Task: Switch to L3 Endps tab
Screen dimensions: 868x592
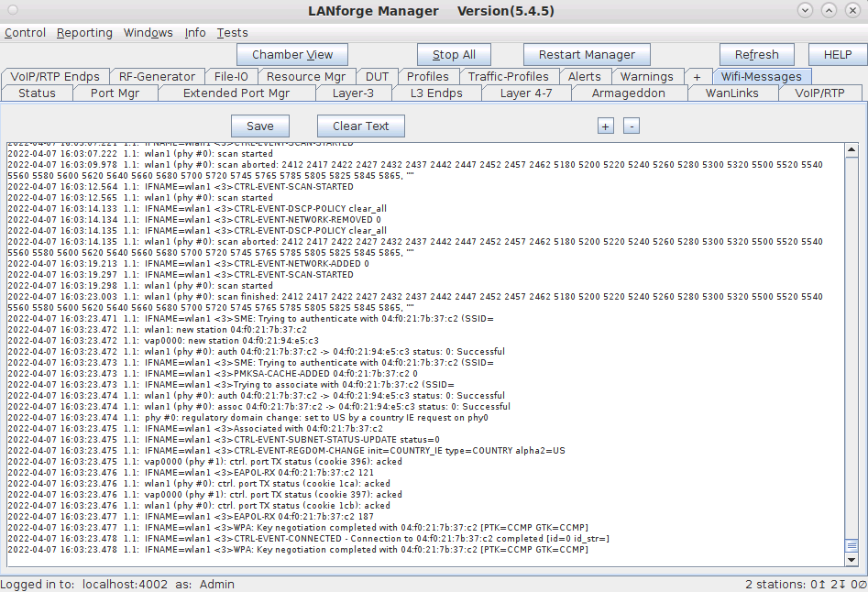Action: (437, 93)
